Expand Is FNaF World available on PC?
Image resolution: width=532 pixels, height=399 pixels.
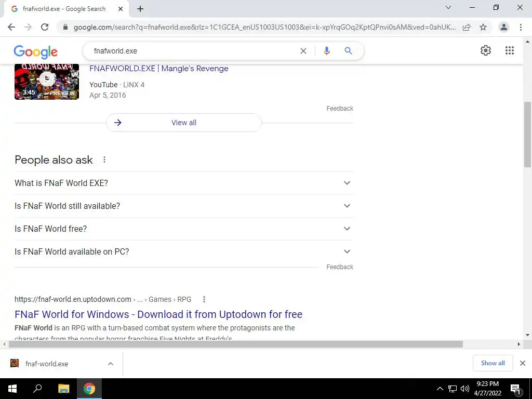pyautogui.click(x=184, y=252)
